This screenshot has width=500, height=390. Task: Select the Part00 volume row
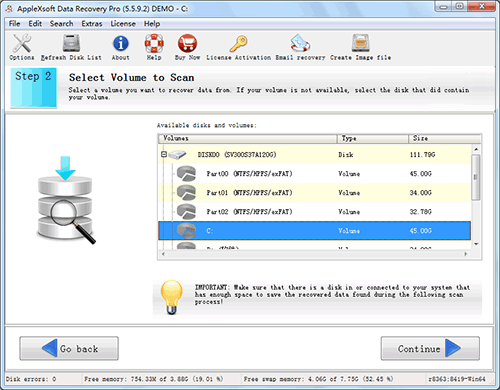point(314,174)
